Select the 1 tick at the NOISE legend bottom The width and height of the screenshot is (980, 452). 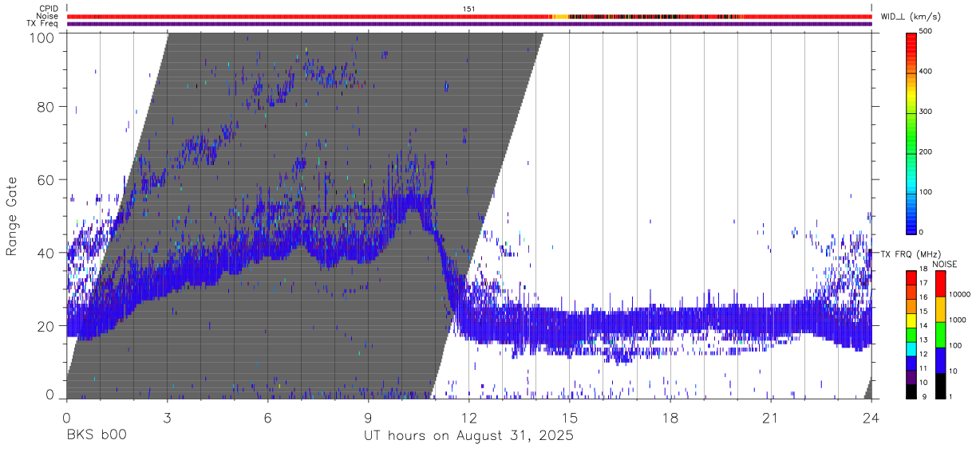[x=950, y=396]
